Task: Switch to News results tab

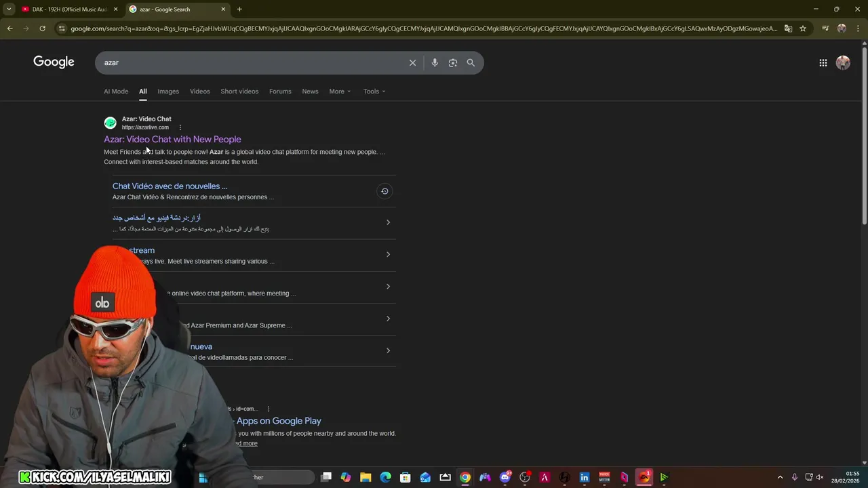Action: click(x=310, y=91)
